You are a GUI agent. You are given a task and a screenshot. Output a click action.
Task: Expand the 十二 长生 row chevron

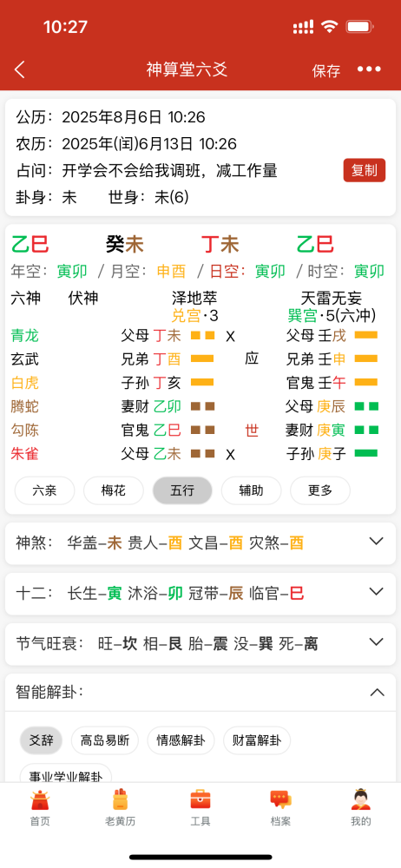[x=376, y=592]
